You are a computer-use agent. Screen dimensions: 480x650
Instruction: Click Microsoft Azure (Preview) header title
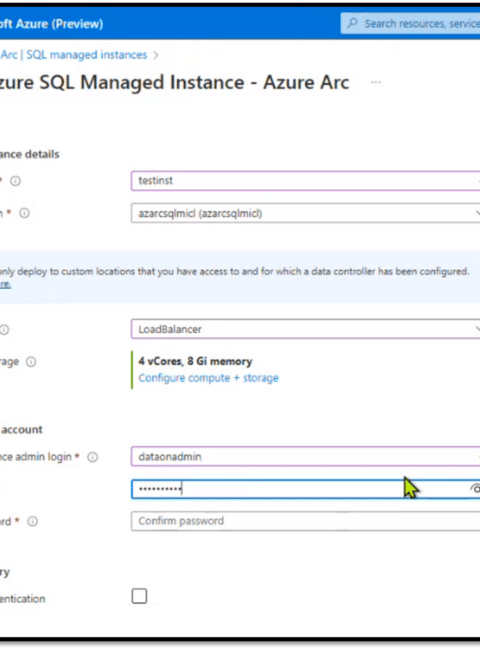click(x=51, y=24)
